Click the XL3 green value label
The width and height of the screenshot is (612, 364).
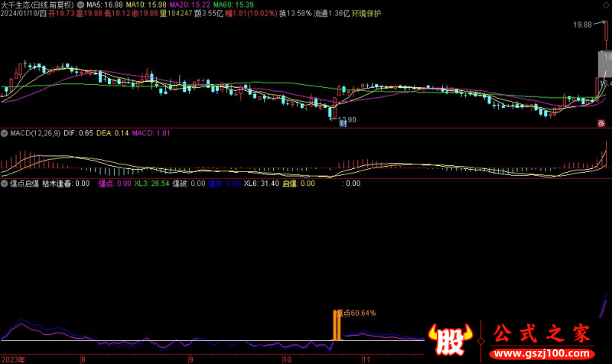point(150,184)
